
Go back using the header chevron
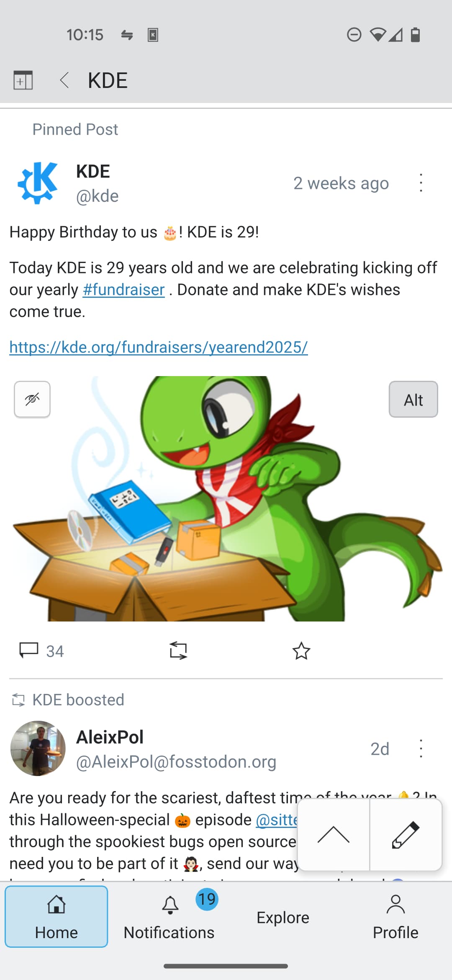pyautogui.click(x=64, y=80)
